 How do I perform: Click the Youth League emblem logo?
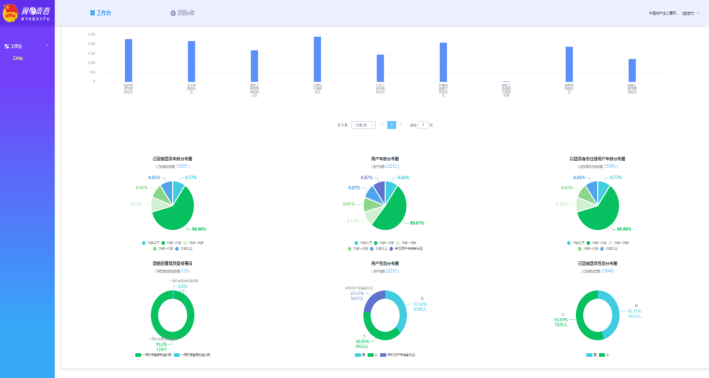(10, 13)
